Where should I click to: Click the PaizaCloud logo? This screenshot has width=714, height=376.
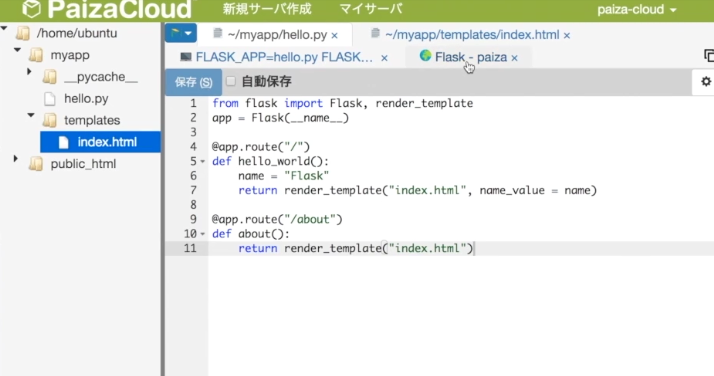pos(107,9)
